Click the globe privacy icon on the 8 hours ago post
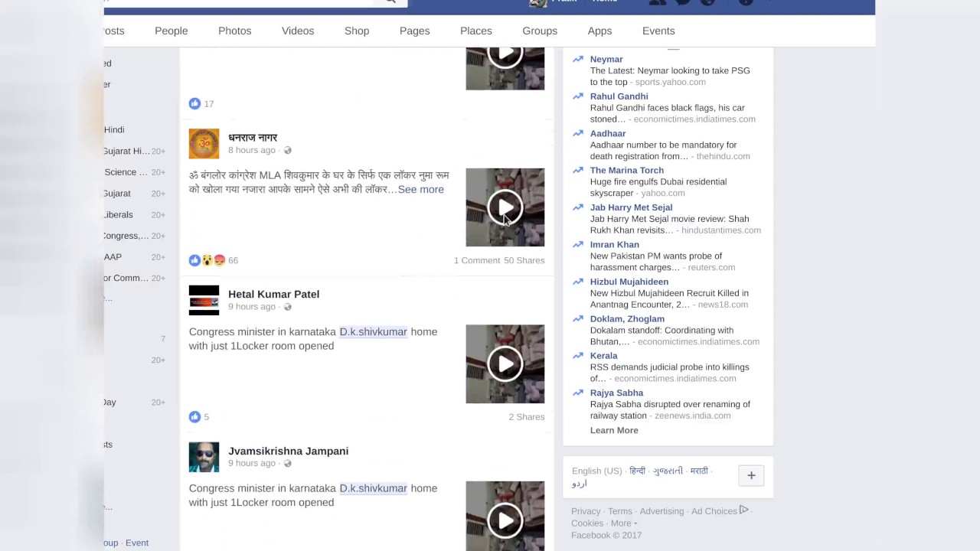Viewport: 980px width, 551px height. coord(288,151)
